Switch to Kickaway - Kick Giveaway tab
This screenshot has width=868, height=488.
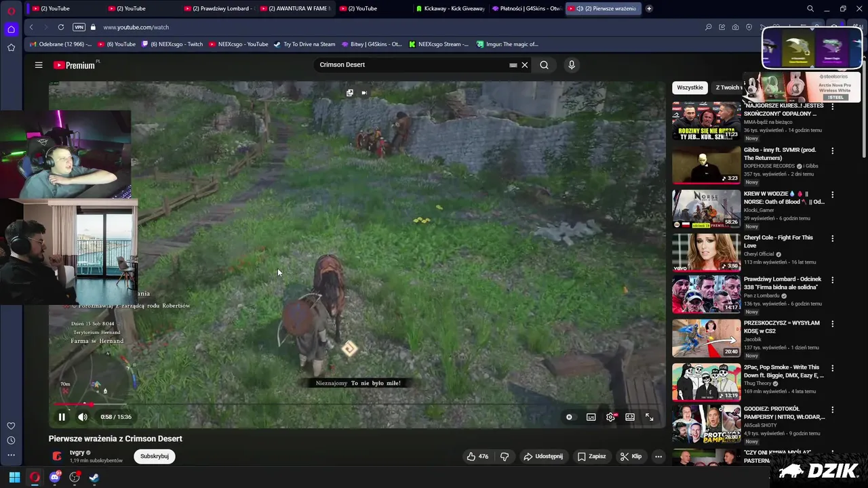tap(450, 9)
